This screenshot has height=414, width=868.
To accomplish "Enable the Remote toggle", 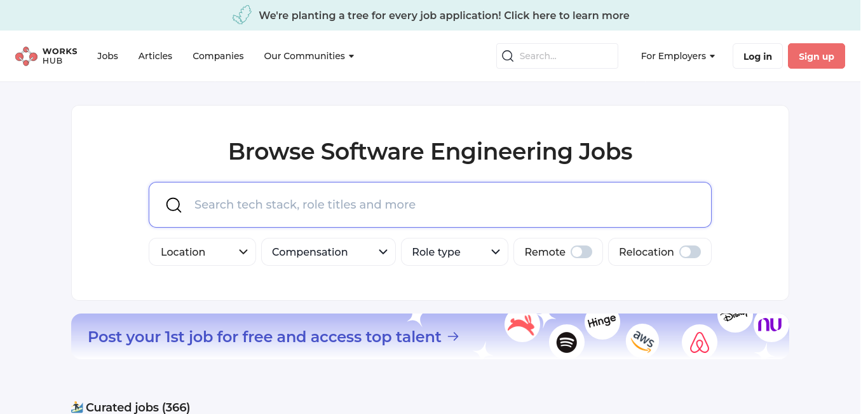I will (x=581, y=252).
